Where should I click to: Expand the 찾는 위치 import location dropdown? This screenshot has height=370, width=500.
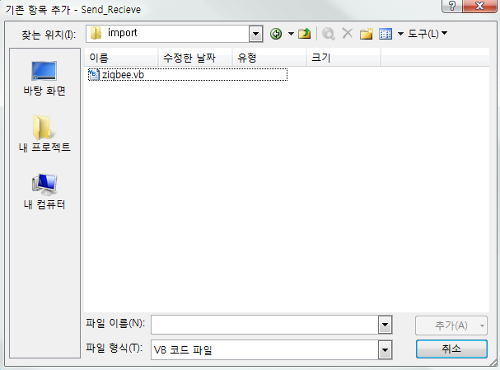(x=256, y=34)
